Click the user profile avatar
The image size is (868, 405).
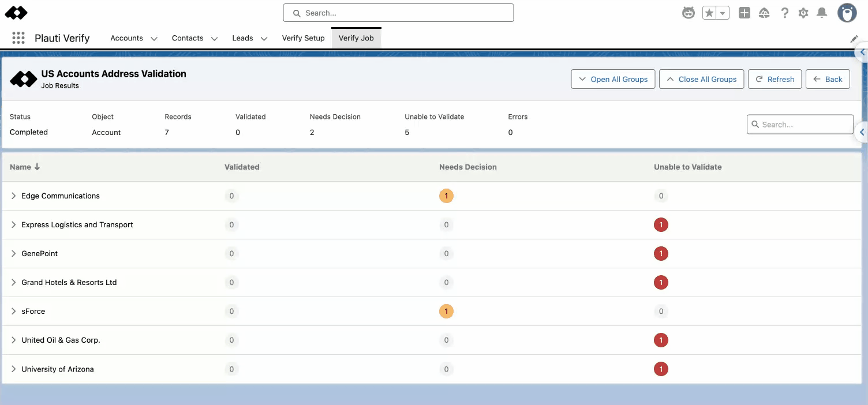pos(847,13)
